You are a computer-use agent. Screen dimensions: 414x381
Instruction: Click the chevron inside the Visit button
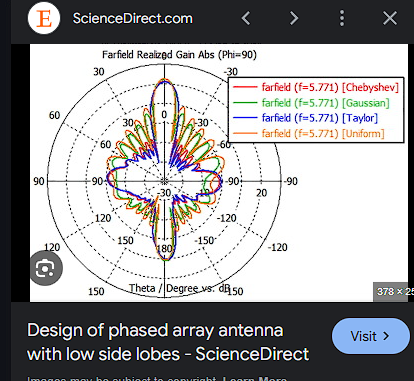point(386,336)
